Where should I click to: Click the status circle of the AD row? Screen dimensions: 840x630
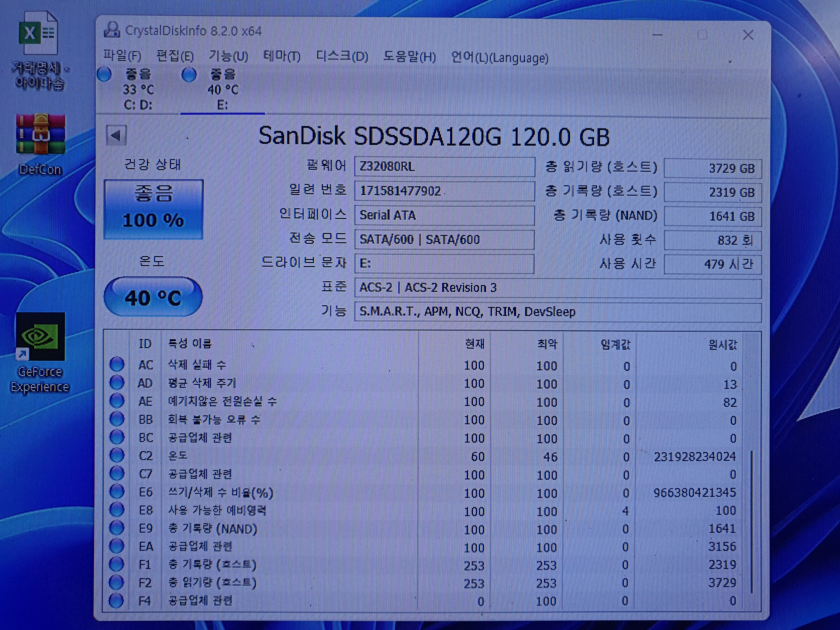pyautogui.click(x=117, y=382)
